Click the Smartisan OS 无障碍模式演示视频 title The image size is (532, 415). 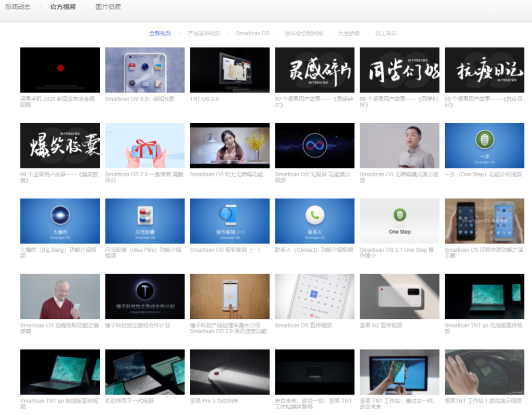click(x=399, y=177)
